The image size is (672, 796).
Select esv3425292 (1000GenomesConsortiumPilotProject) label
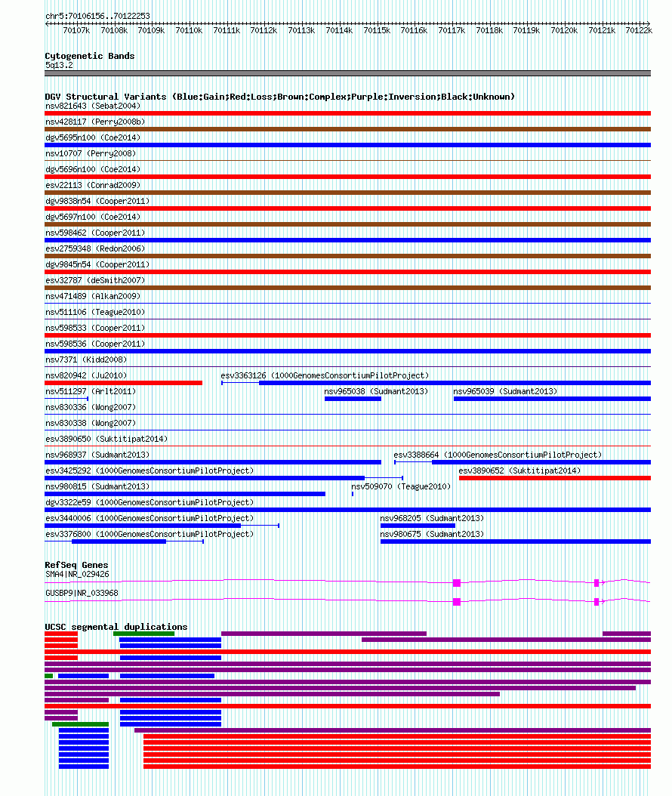tap(150, 471)
